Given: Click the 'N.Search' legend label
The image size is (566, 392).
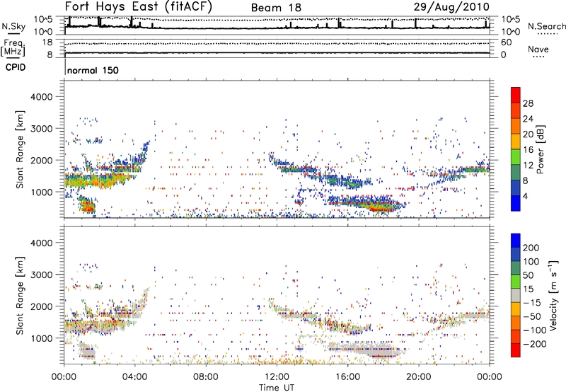Looking at the screenshot, I should click(x=547, y=26).
